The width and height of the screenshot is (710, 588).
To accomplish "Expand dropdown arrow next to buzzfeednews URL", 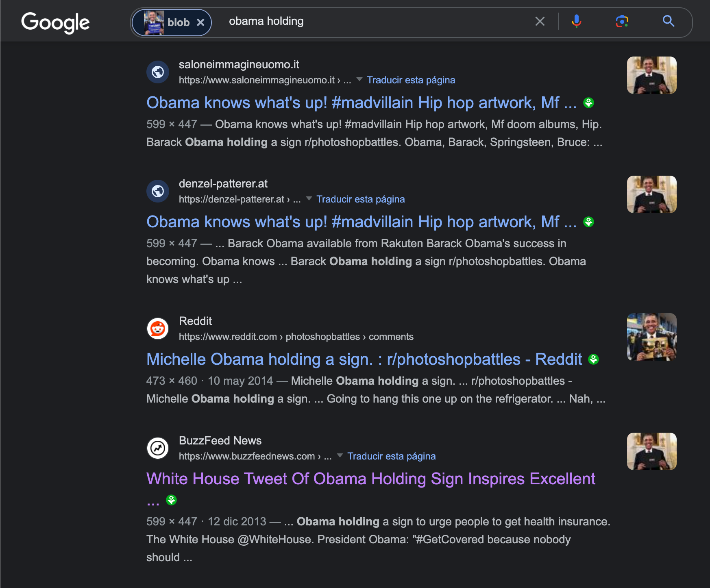I will tap(340, 455).
